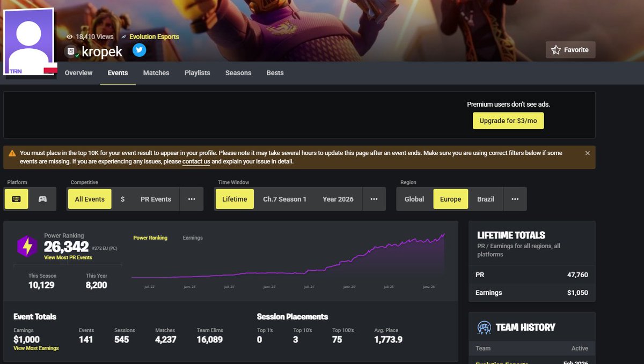Viewport: 644px width, 364px height.
Task: Click the profile avatar image
Action: pyautogui.click(x=30, y=42)
